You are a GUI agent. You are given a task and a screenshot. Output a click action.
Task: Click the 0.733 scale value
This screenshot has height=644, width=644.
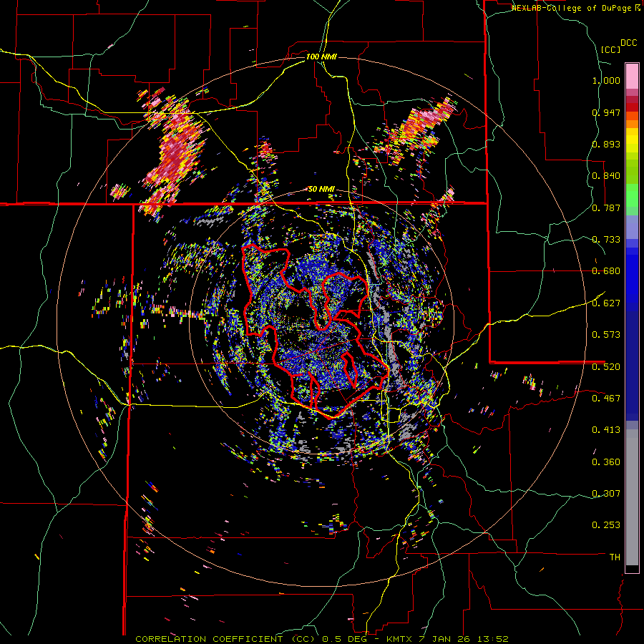pos(606,240)
